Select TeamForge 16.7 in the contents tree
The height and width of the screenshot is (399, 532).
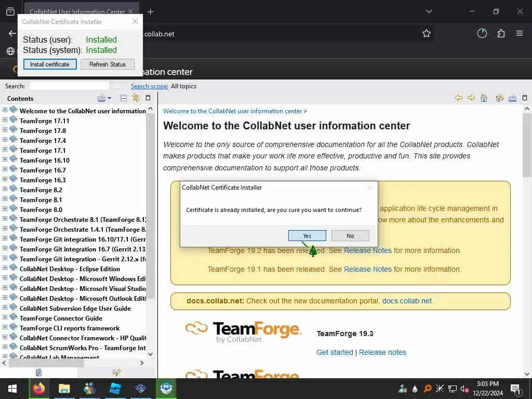43,170
